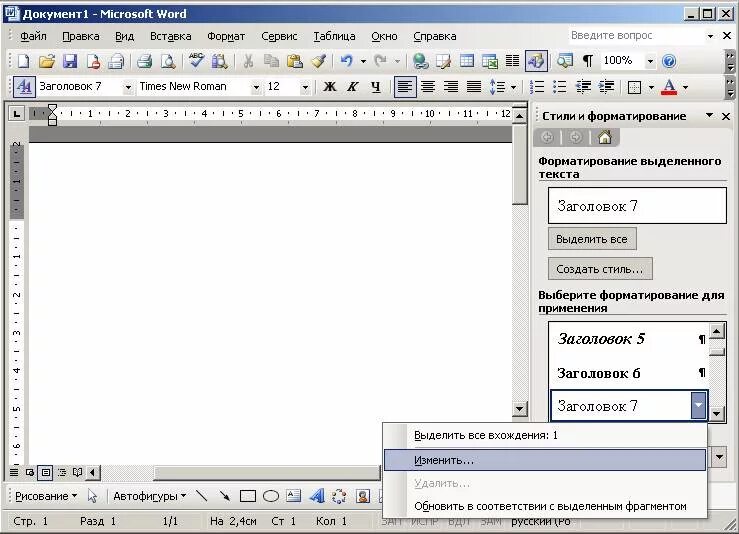This screenshot has height=534, width=739.
Task: Open the Сервис menu
Action: click(x=279, y=36)
